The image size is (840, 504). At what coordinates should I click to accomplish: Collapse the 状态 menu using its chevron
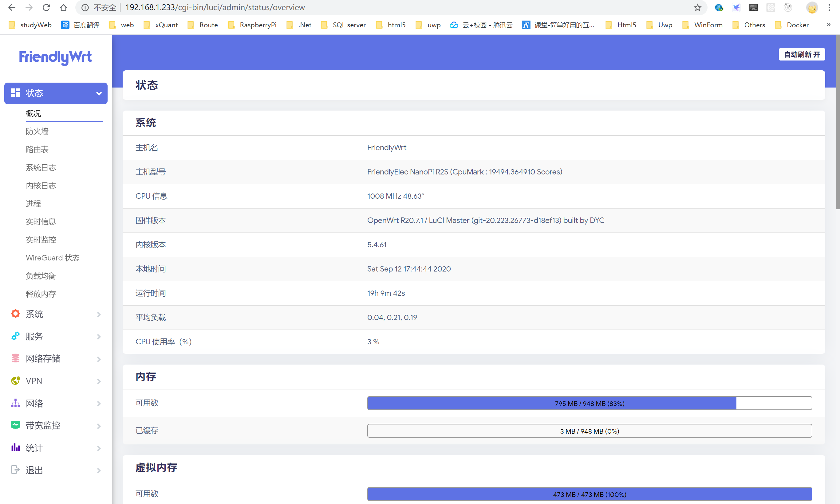point(99,93)
